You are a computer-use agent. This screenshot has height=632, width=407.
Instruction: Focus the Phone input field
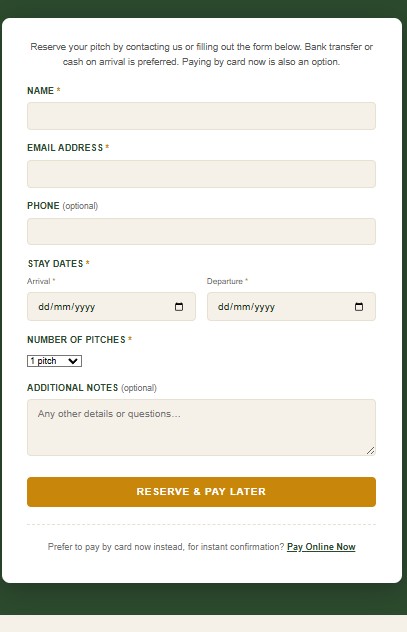click(x=201, y=231)
